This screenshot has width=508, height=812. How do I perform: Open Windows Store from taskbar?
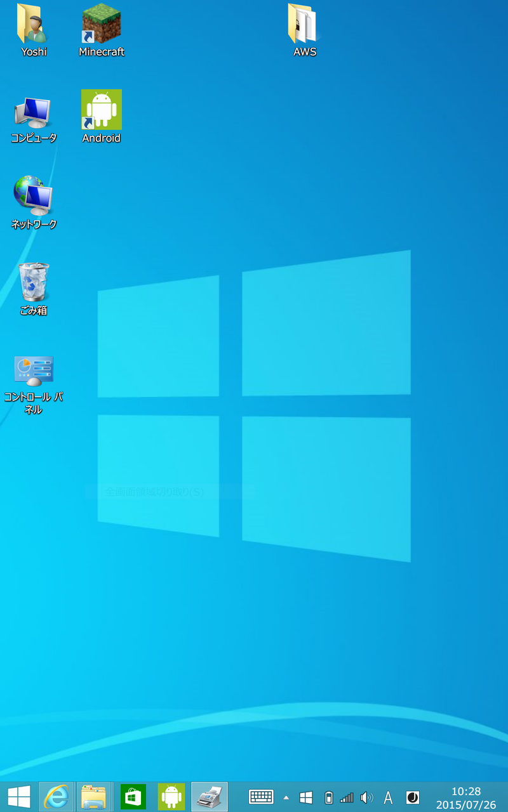133,797
